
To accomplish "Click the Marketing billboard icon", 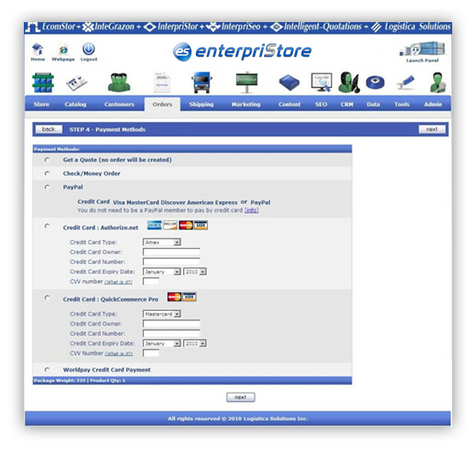I will pyautogui.click(x=247, y=82).
